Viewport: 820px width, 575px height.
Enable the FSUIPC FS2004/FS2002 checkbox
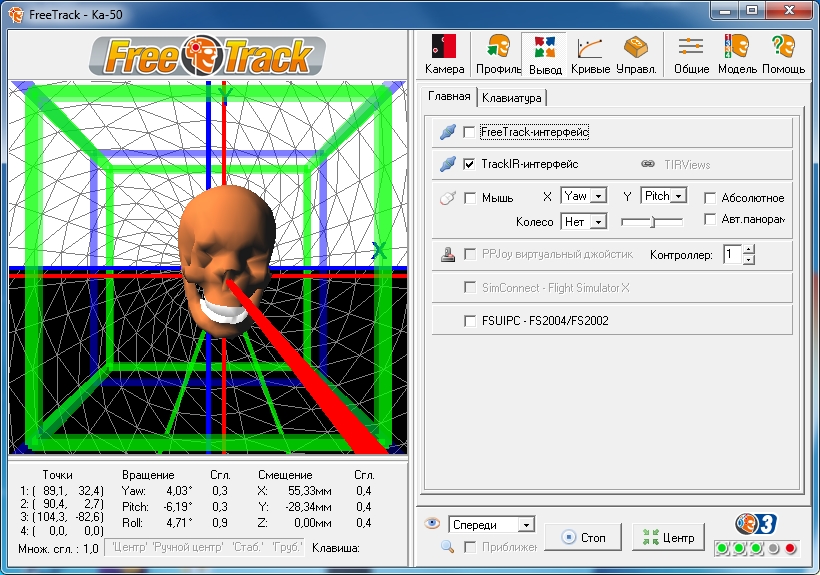point(470,320)
